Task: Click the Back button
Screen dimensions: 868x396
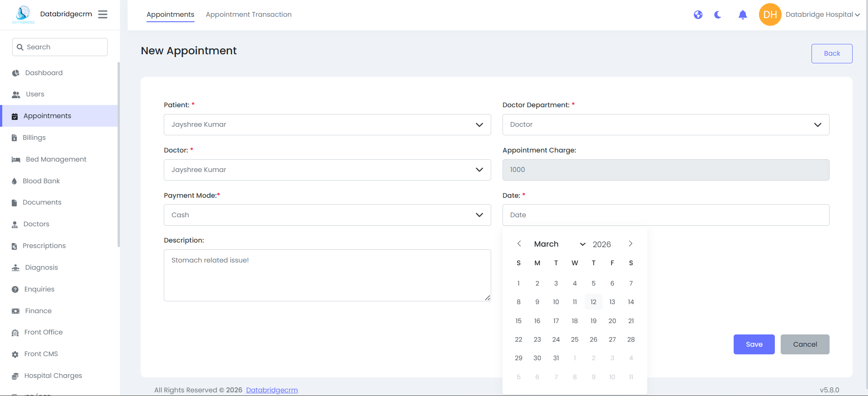Action: (x=832, y=53)
